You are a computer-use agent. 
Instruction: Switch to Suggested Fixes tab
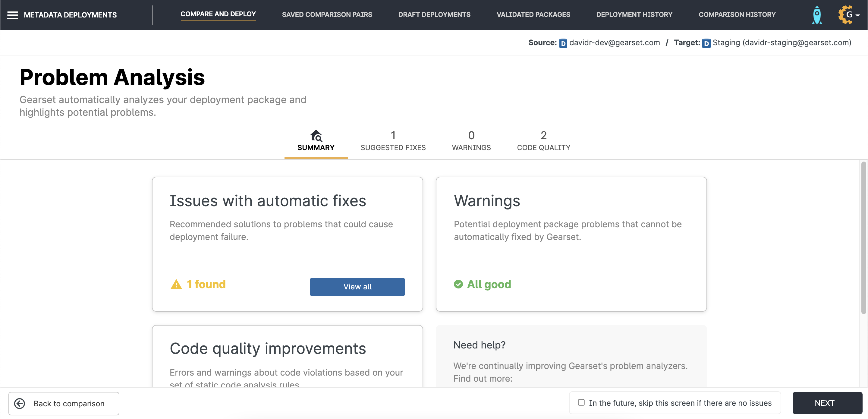(393, 142)
